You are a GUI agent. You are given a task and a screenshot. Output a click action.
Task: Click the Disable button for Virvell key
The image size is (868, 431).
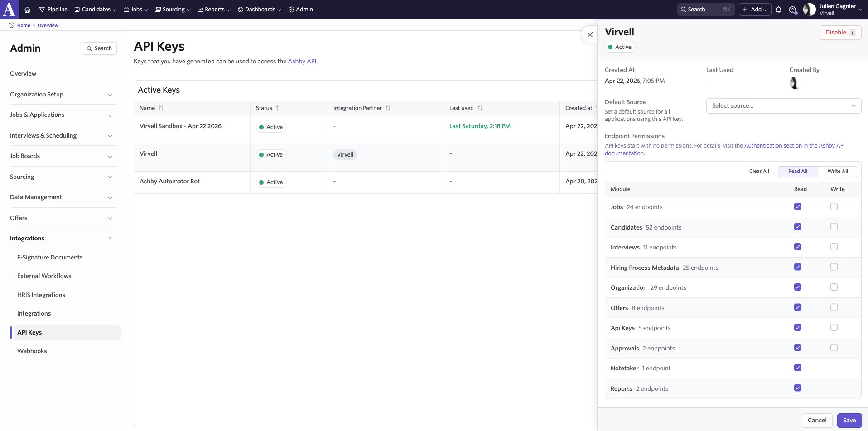click(x=840, y=33)
